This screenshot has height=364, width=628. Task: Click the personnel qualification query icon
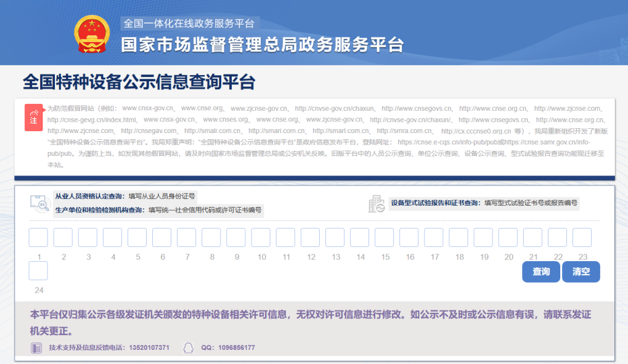point(39,203)
